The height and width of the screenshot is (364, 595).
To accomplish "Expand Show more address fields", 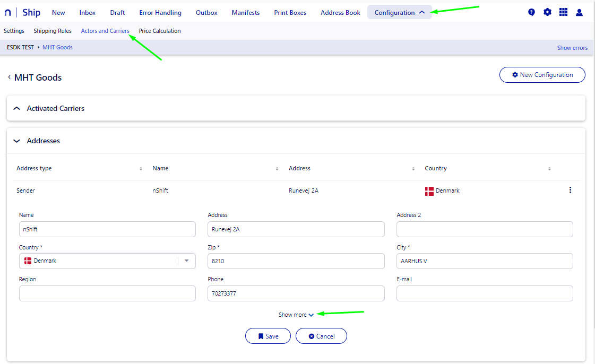I will 296,315.
